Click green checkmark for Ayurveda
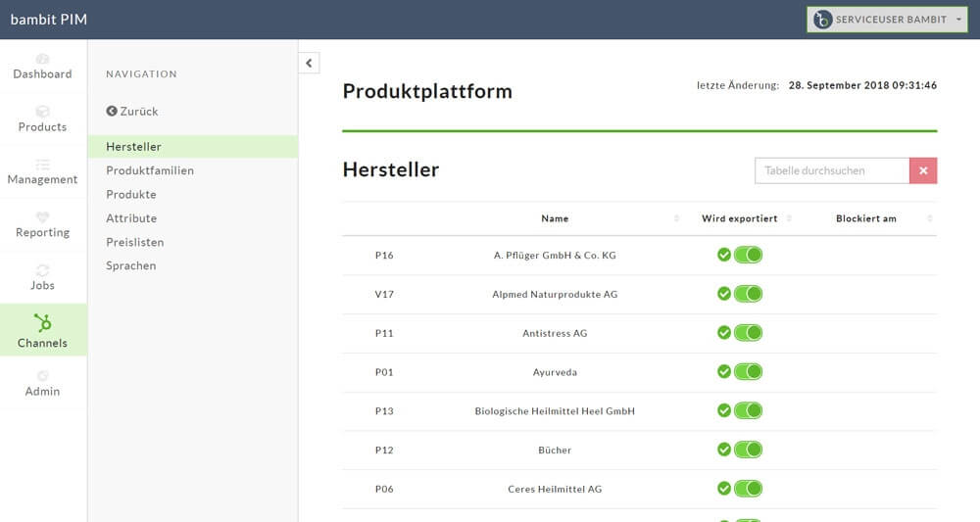The image size is (980, 522). click(x=724, y=371)
